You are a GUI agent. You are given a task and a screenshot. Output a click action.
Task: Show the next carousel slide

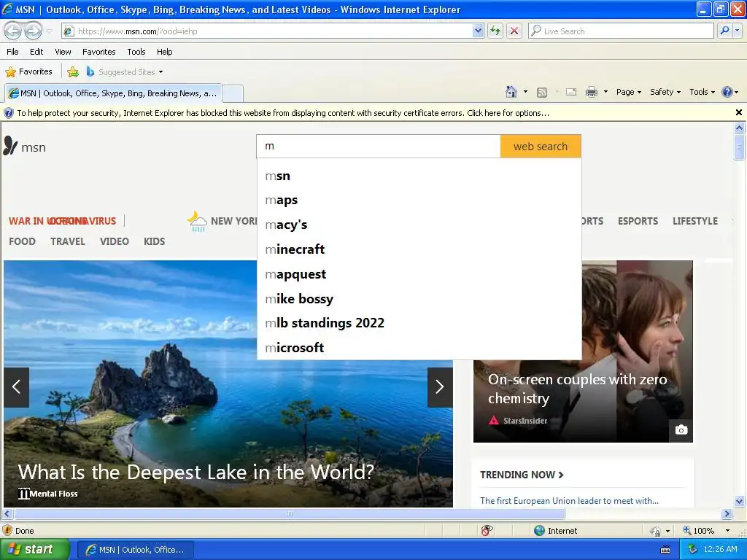click(x=440, y=387)
